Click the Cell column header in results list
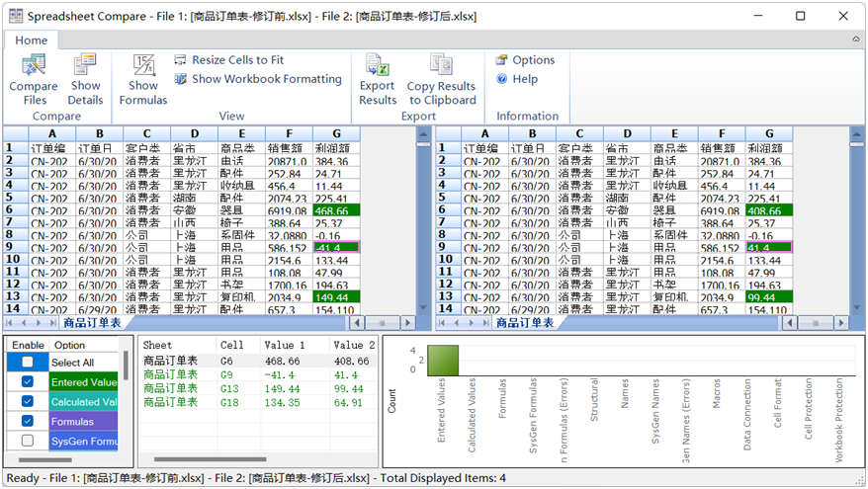 click(x=238, y=345)
